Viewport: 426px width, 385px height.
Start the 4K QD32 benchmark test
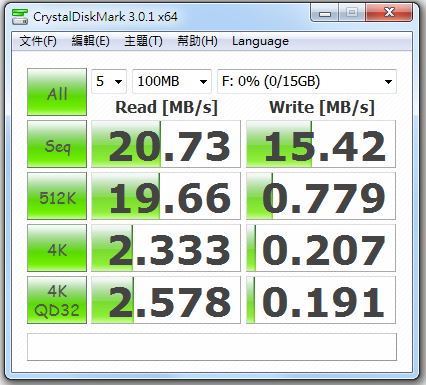(57, 300)
